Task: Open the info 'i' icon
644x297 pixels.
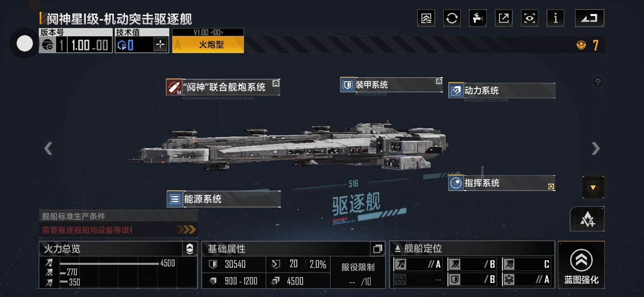Action: tap(556, 18)
